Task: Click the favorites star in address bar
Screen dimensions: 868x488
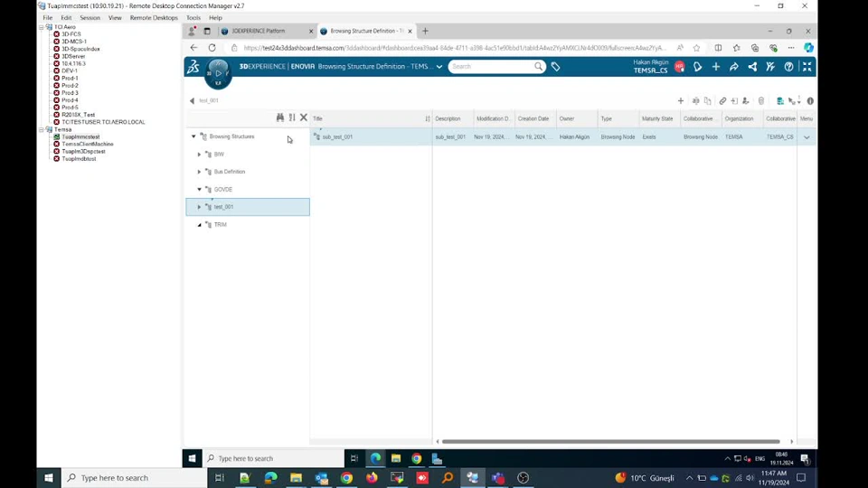Action: tap(696, 48)
